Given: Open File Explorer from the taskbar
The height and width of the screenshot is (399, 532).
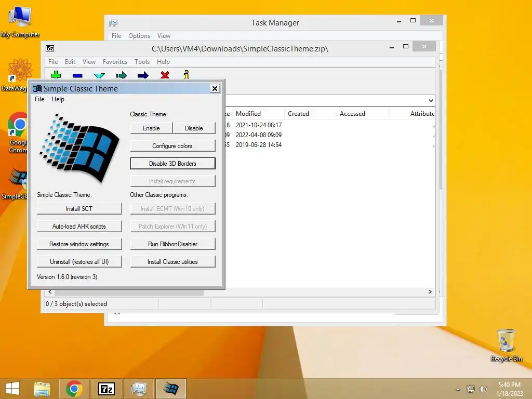Looking at the screenshot, I should [42, 389].
